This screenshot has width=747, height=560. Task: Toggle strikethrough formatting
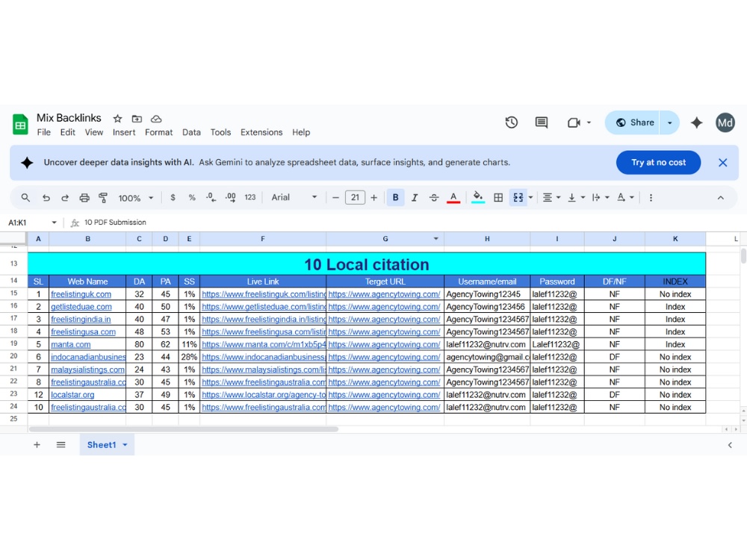pos(433,198)
